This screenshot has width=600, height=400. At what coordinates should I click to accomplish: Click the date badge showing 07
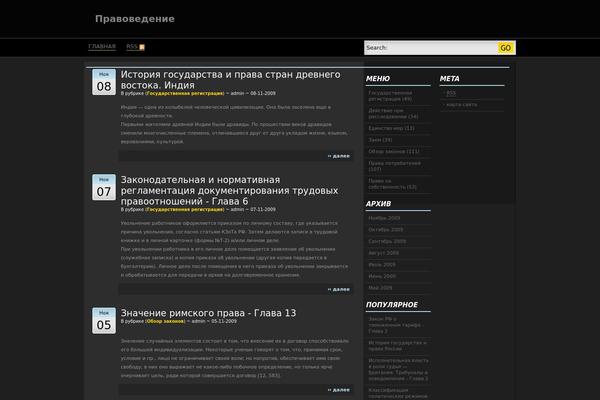click(x=104, y=187)
